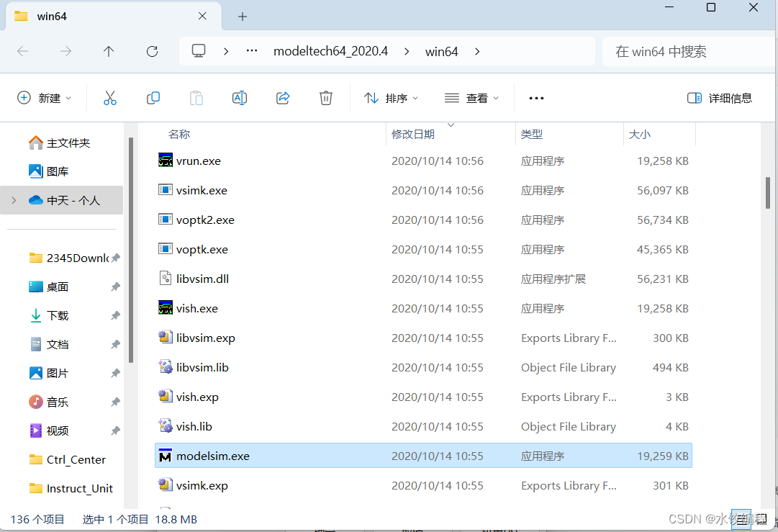
Task: Click win64 breadcrumb segment
Action: (x=442, y=51)
